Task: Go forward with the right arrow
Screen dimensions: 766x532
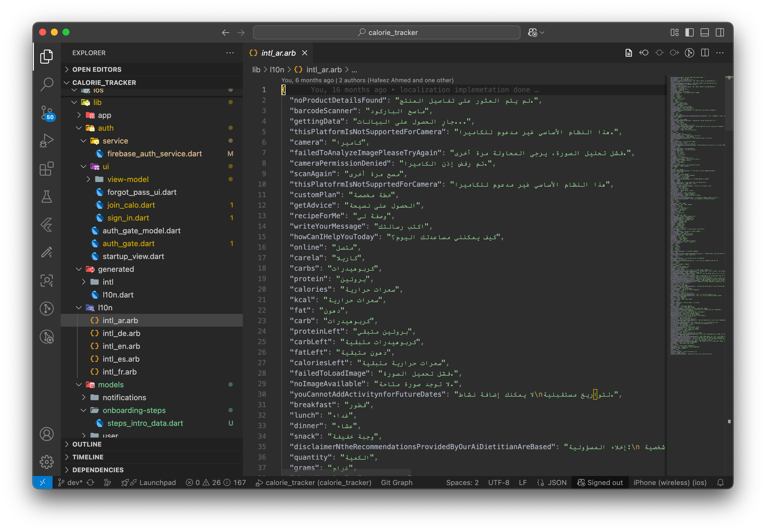Action: point(241,32)
